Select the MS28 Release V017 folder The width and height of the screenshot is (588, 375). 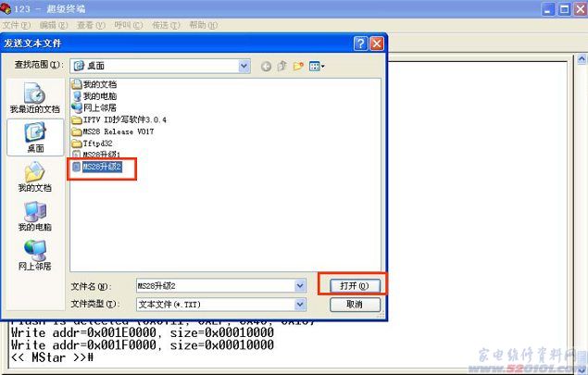[118, 131]
